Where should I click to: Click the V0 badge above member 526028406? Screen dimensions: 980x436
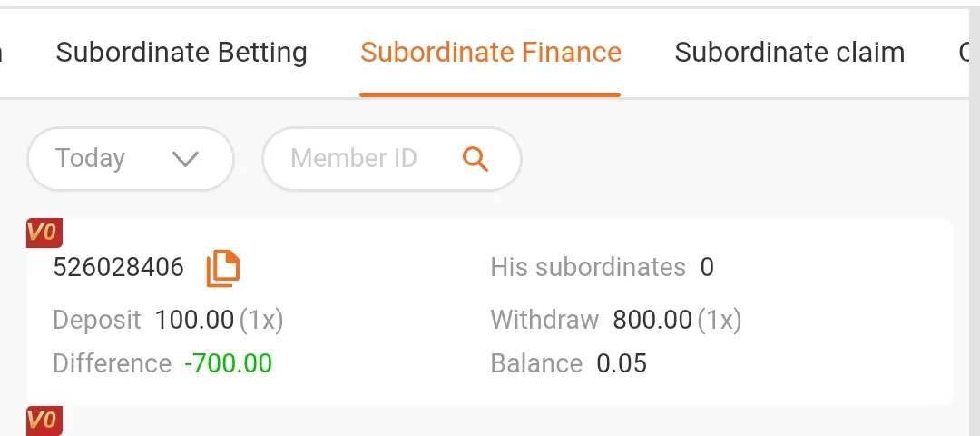coord(44,233)
